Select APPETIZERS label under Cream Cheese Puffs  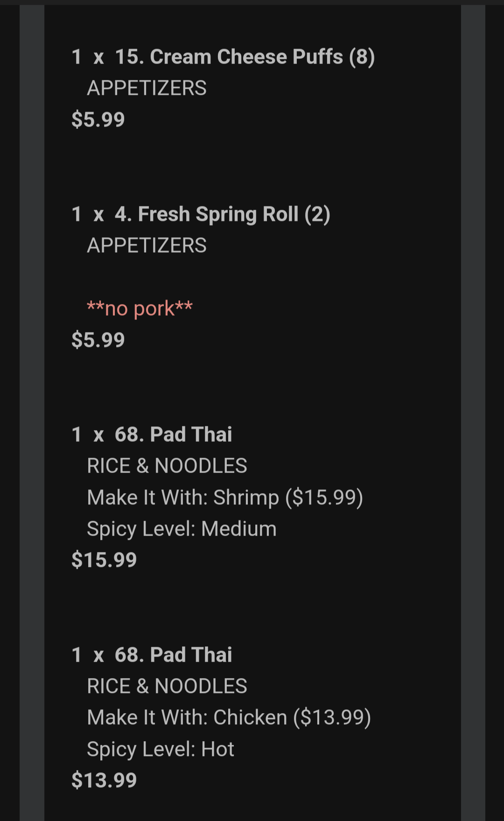click(x=147, y=88)
